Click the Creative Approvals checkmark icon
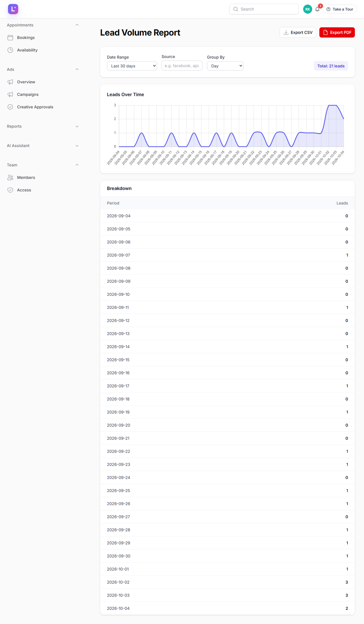Screen dimensions: 364x624 click(x=10, y=107)
